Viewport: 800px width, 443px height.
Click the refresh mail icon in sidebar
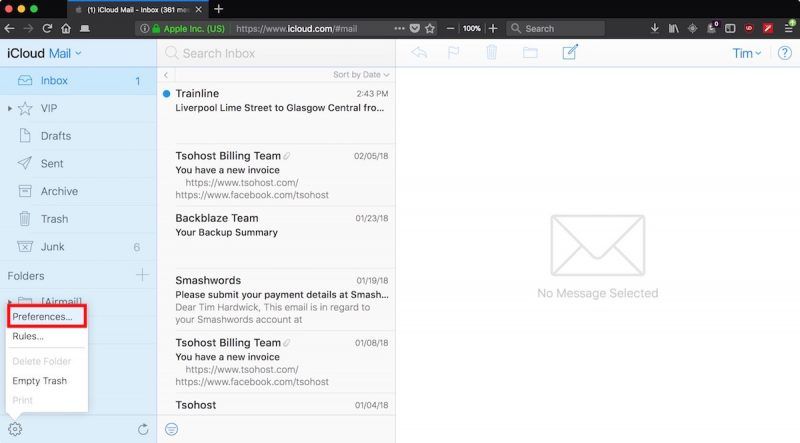click(143, 429)
